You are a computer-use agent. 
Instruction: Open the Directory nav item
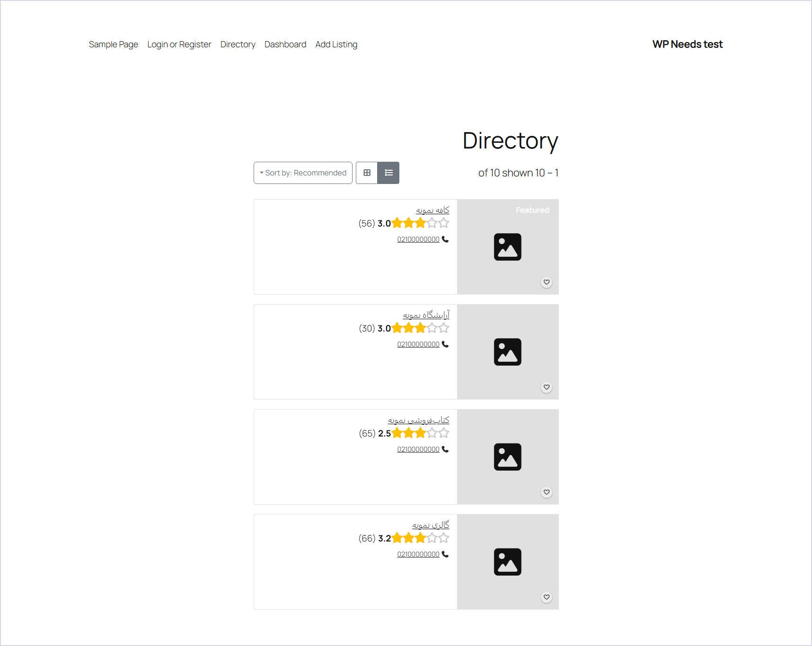tap(238, 44)
